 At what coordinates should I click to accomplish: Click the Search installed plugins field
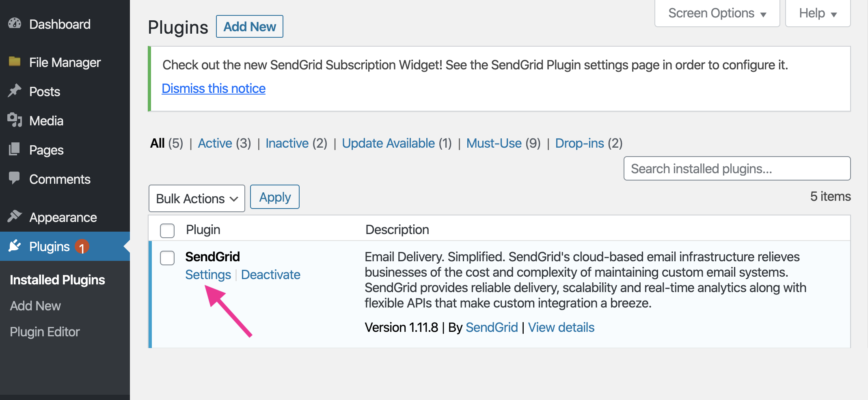[x=737, y=168]
